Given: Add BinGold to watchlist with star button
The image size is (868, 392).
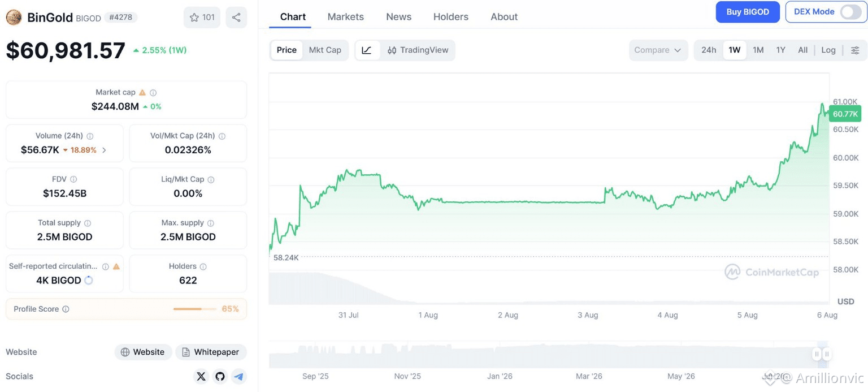Looking at the screenshot, I should 202,18.
